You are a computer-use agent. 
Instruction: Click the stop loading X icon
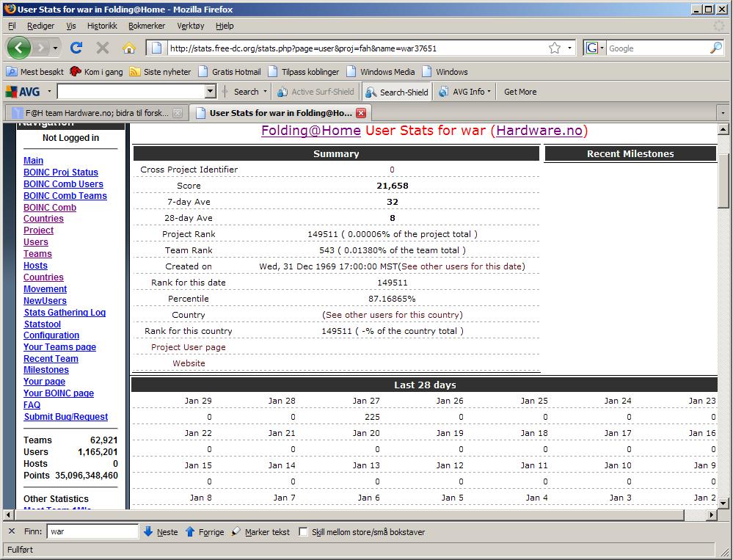103,48
